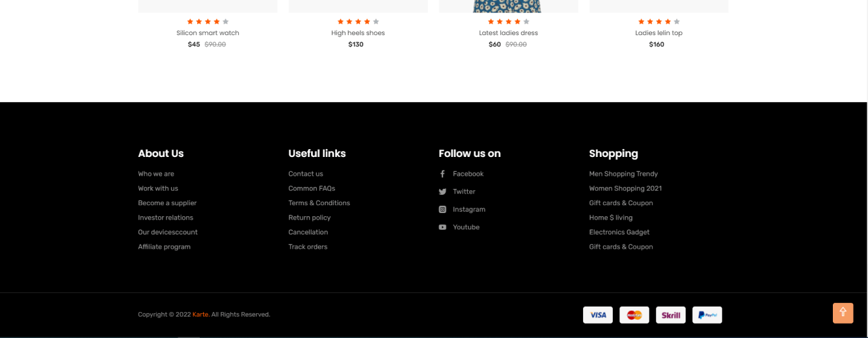Click the Facebook icon in footer

coord(442,174)
